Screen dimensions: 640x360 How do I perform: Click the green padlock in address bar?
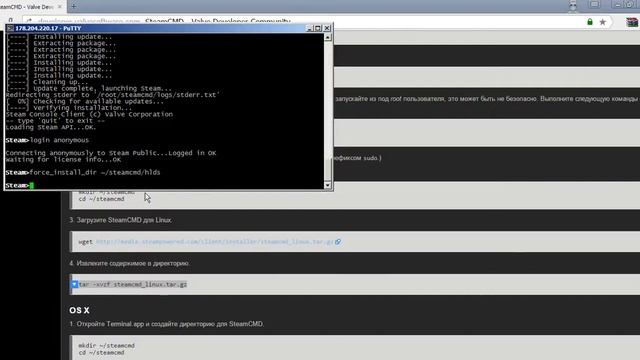pos(590,22)
